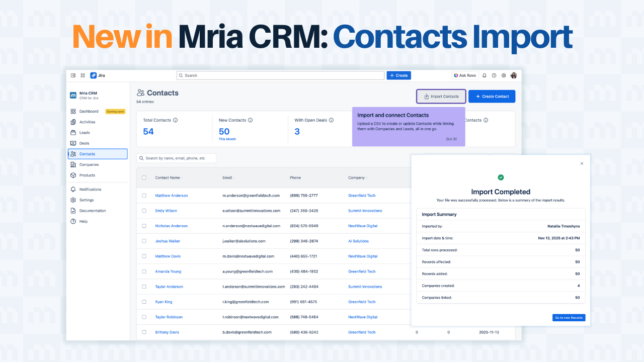Open the settings gear in top bar
Screen dimensions: 644x362
[504, 75]
